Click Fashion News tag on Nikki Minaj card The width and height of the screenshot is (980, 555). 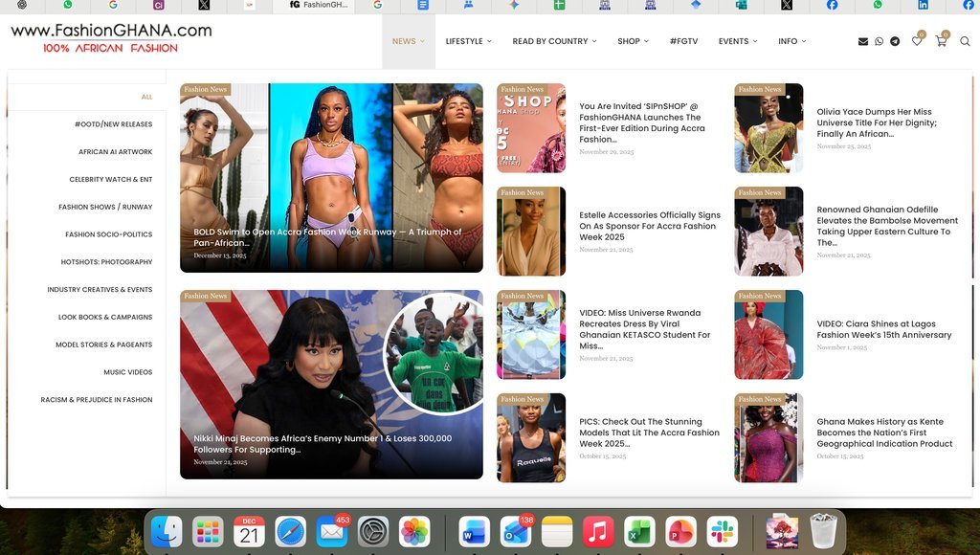205,296
